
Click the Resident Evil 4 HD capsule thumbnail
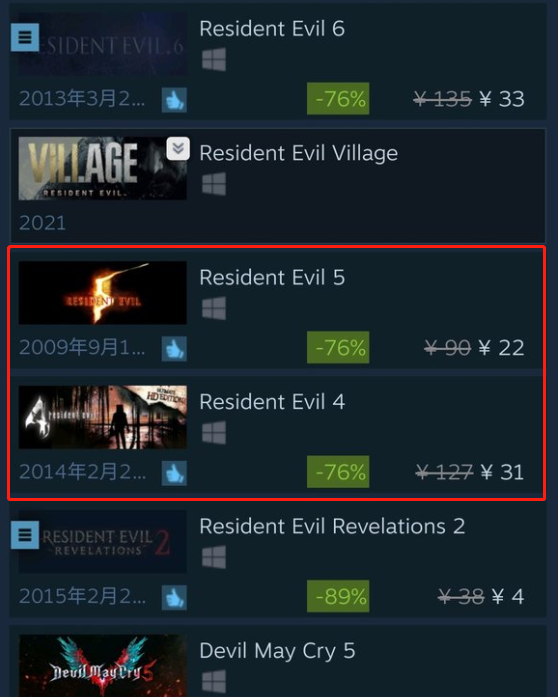pos(103,417)
